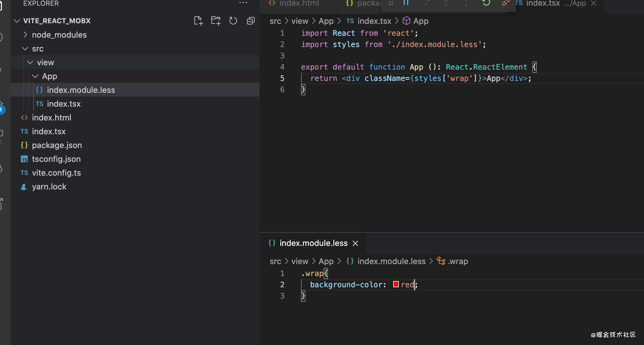Click 'view' in lower editor breadcrumb

(x=300, y=261)
